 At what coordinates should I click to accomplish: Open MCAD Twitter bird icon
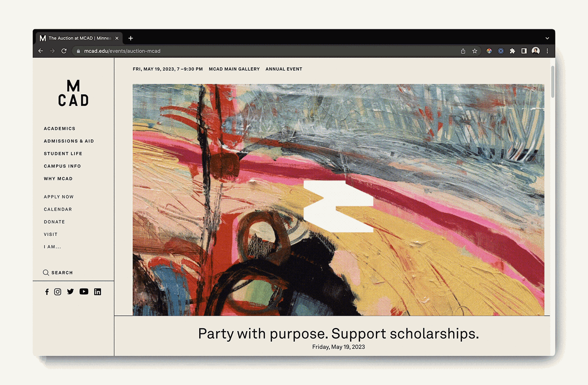click(x=70, y=292)
